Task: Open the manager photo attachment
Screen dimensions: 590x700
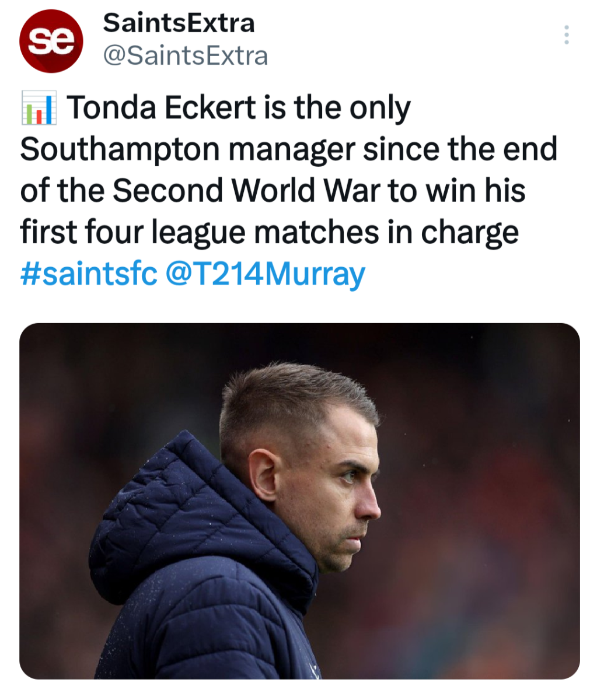Action: point(299,501)
